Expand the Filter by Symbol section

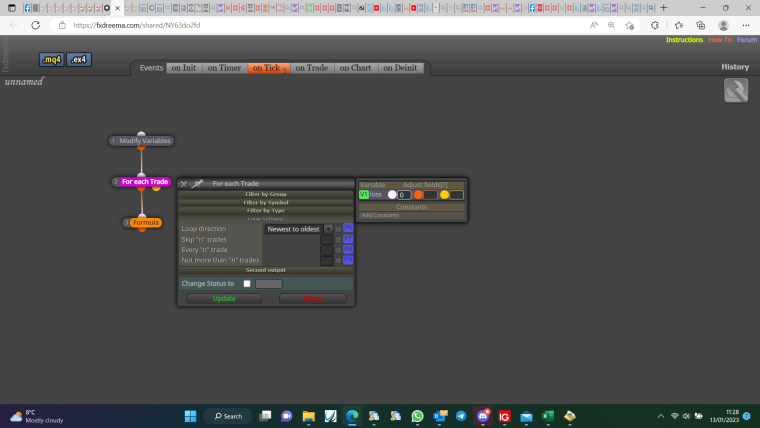click(x=266, y=203)
